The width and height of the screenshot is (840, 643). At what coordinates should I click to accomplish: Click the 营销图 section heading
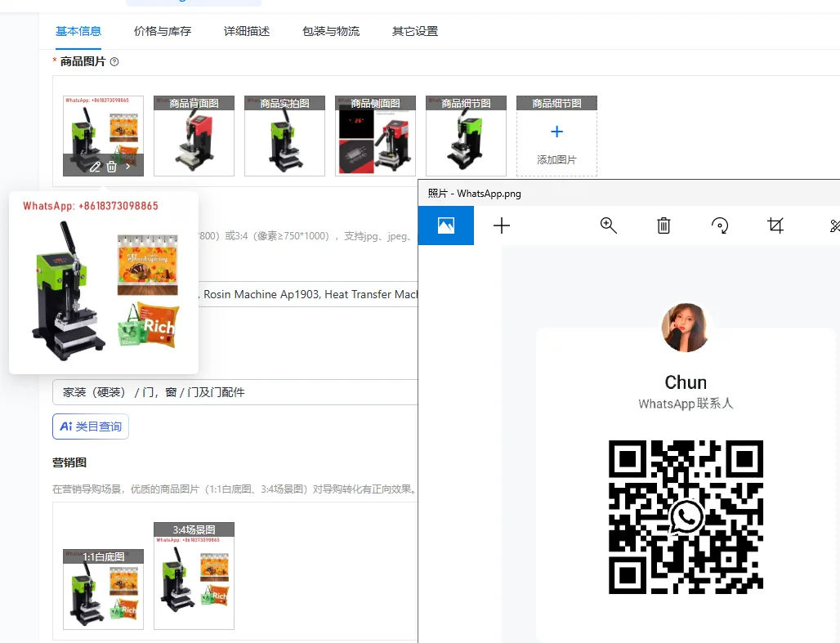(x=69, y=462)
